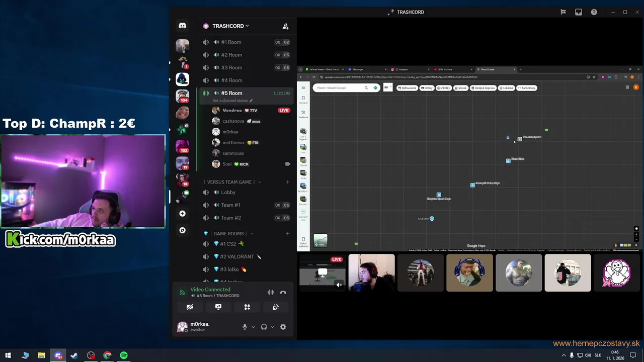Join the Team #1 voice channel
The height and width of the screenshot is (362, 644).
point(246,205)
